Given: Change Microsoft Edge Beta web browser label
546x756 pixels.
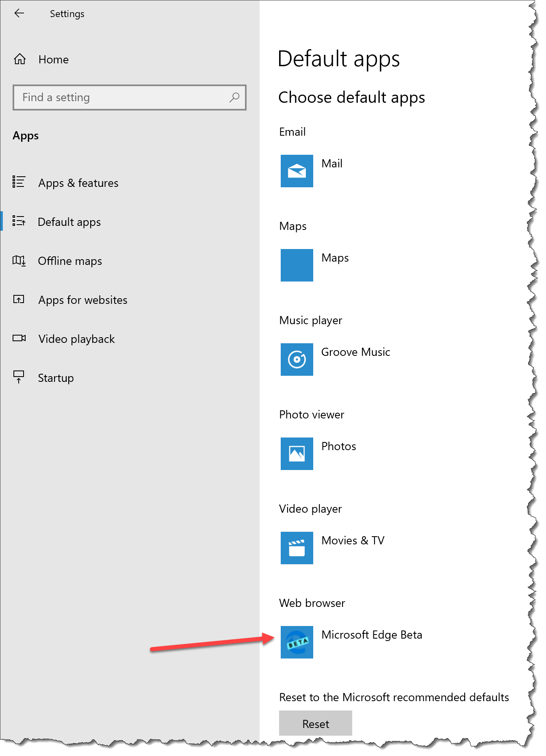Looking at the screenshot, I should 372,635.
